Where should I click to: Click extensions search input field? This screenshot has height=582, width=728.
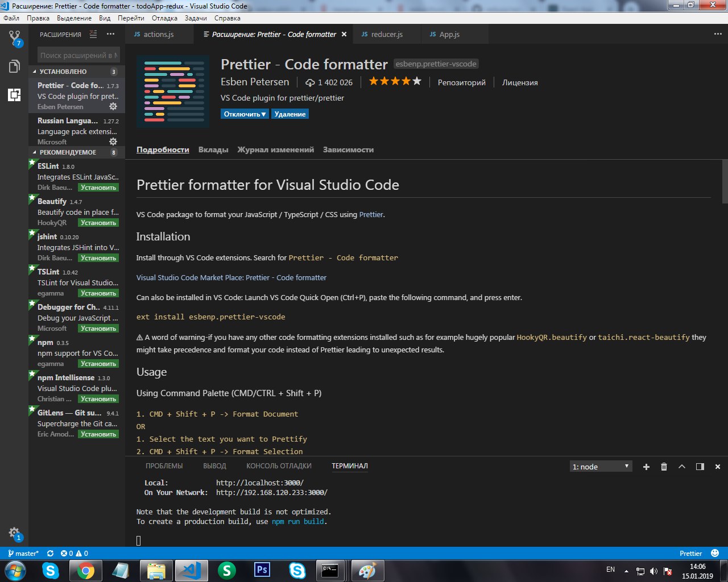pyautogui.click(x=78, y=55)
